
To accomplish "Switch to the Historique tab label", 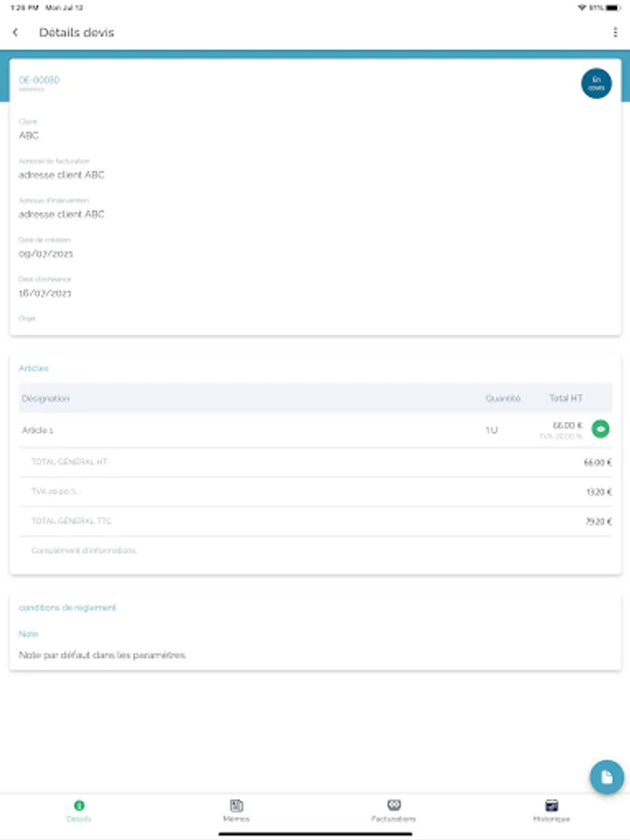I will [552, 819].
